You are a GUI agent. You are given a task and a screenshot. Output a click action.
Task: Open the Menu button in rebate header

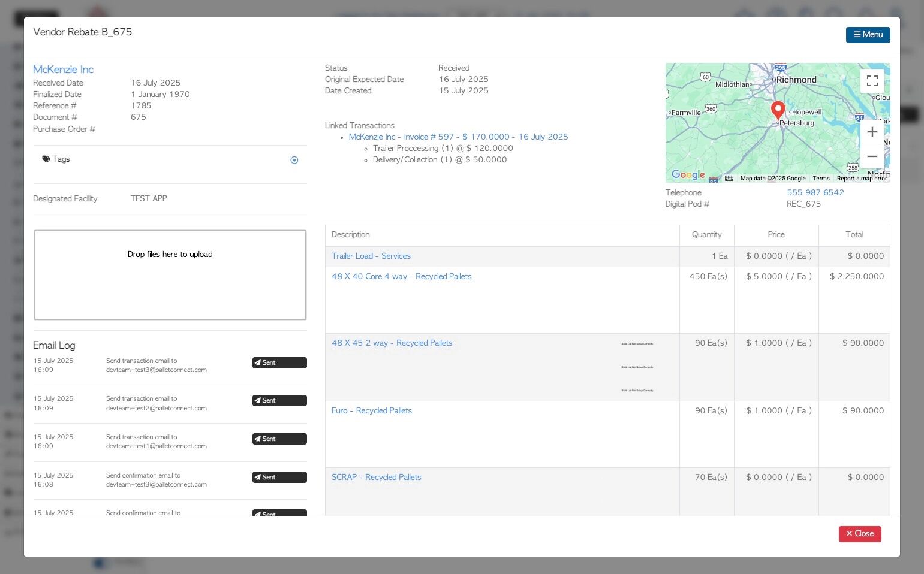coord(868,35)
